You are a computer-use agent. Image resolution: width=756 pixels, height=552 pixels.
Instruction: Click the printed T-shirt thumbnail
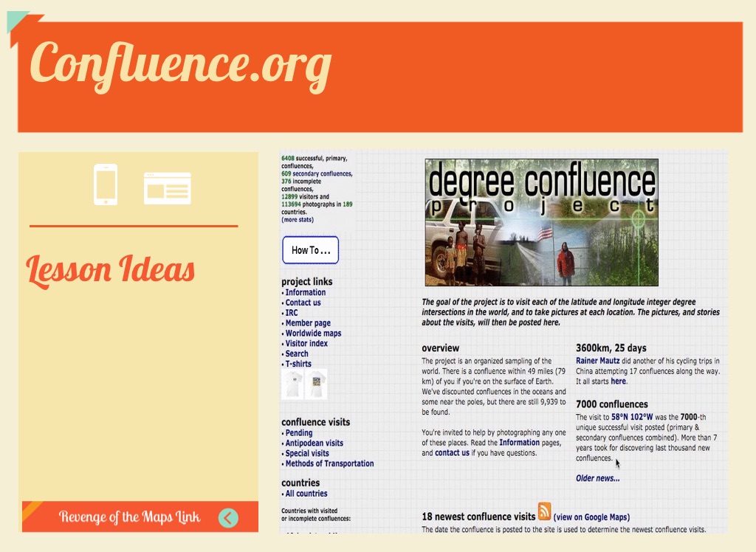point(317,382)
